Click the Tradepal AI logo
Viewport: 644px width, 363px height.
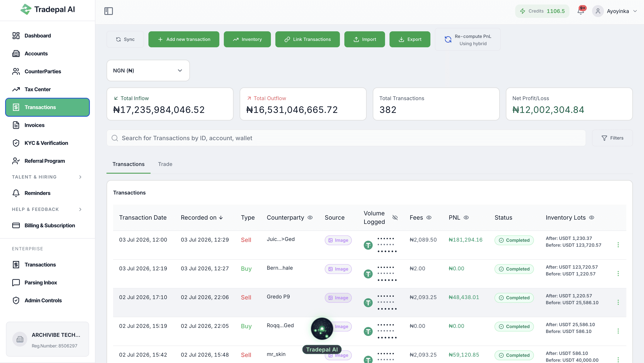click(x=47, y=10)
